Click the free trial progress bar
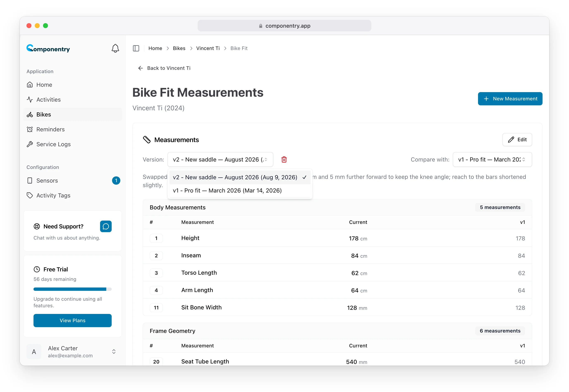Viewport: 569px width, 392px height. pyautogui.click(x=73, y=289)
